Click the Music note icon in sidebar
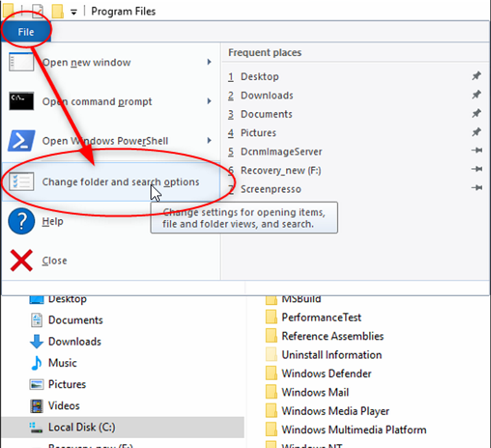Image resolution: width=491 pixels, height=448 pixels. point(38,363)
